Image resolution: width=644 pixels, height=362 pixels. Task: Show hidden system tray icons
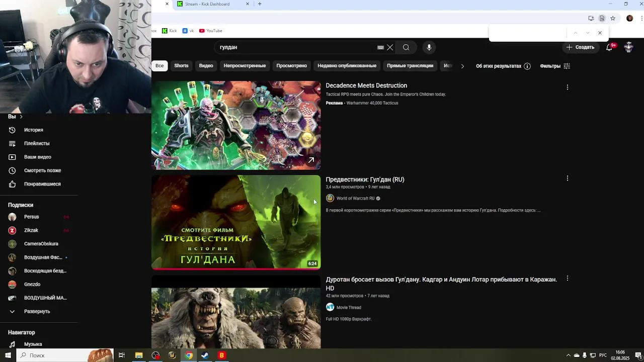point(569,355)
